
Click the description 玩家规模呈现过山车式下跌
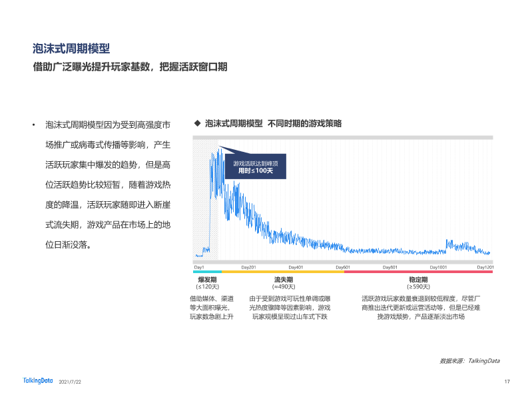tap(290, 316)
